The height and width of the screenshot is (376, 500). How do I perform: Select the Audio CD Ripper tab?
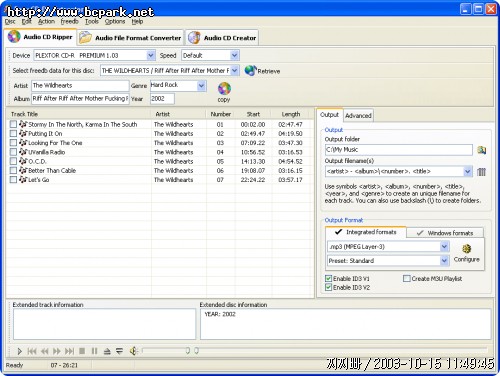[41, 37]
